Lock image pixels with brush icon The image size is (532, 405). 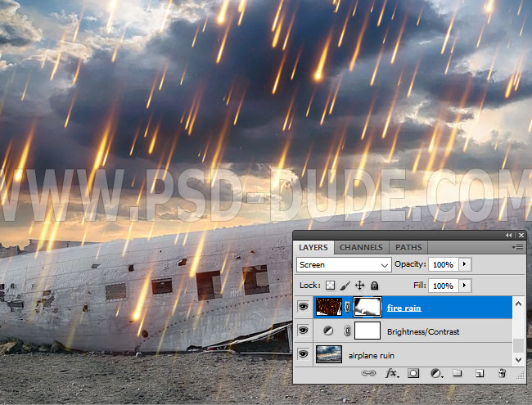[x=345, y=286]
